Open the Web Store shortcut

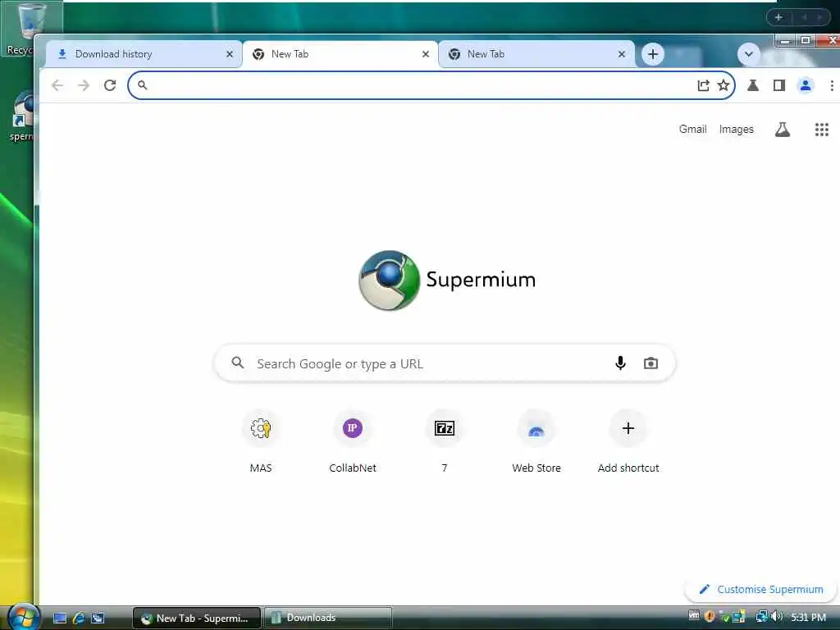pos(536,442)
